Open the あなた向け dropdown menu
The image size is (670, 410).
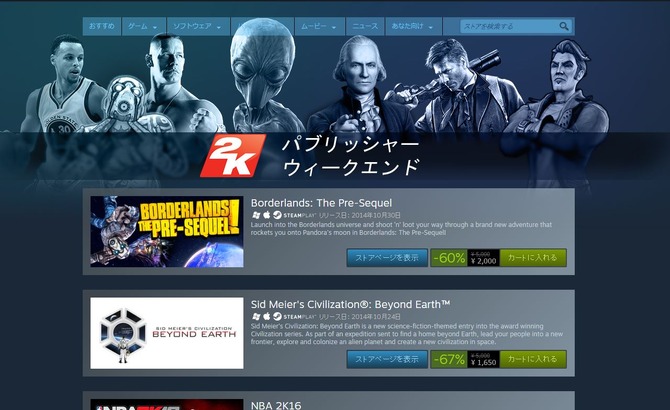coord(413,26)
